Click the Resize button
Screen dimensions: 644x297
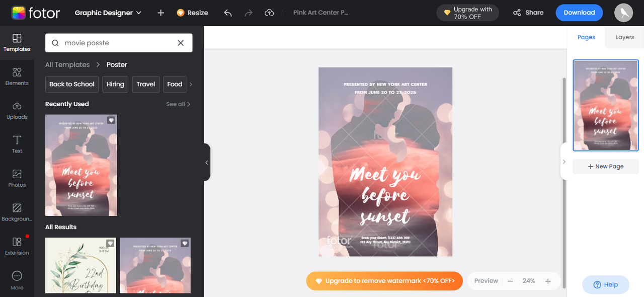(x=192, y=13)
